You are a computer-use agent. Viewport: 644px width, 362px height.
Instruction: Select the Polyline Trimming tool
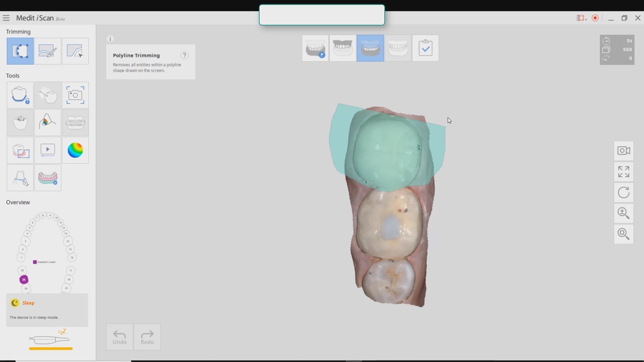[20, 51]
